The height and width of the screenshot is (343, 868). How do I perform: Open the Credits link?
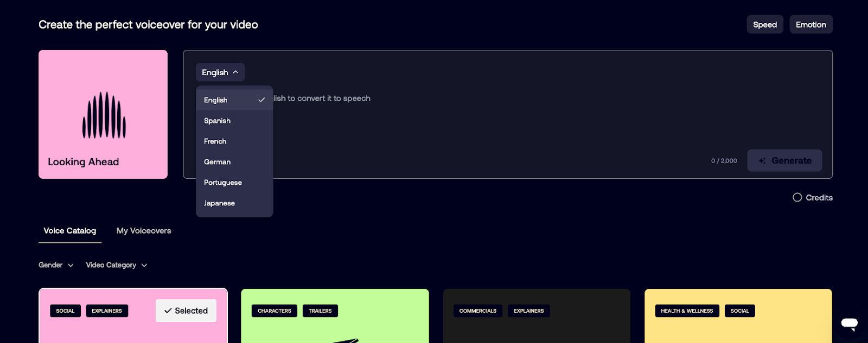pos(819,198)
